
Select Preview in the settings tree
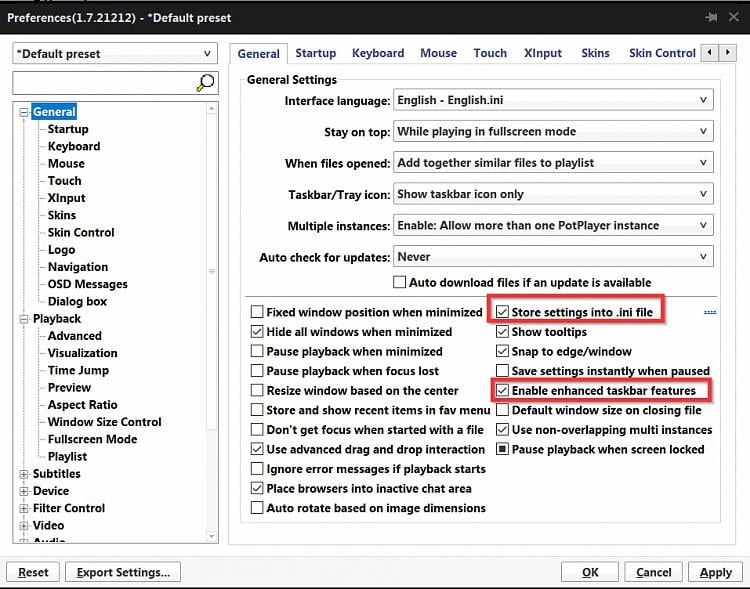[69, 388]
